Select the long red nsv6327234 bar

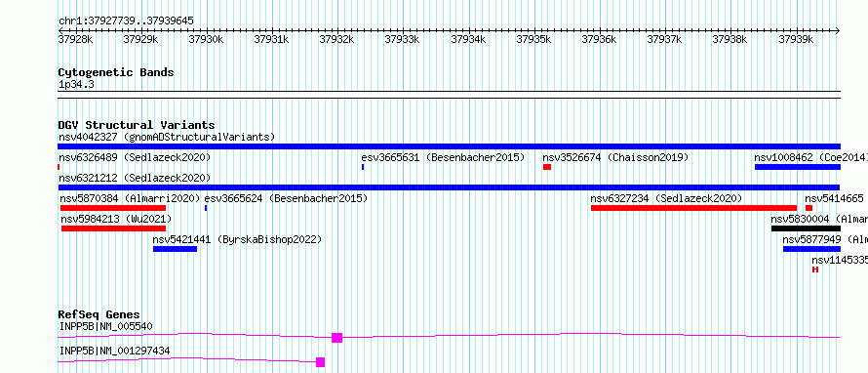coord(693,208)
